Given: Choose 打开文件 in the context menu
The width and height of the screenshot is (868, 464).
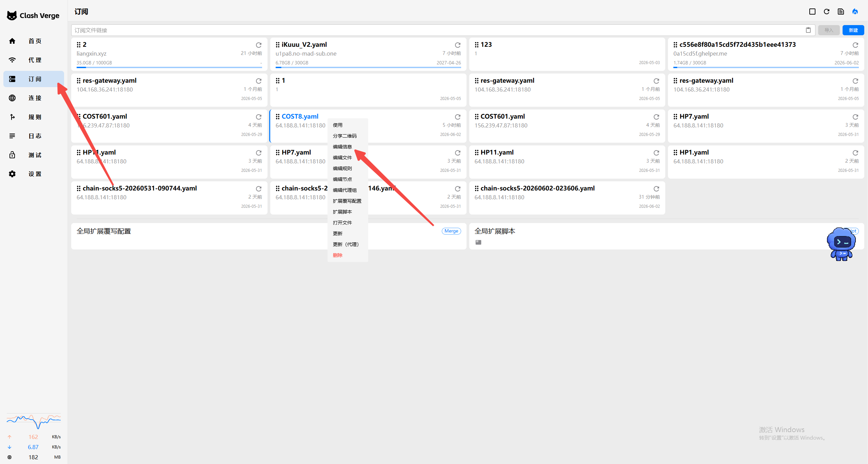Looking at the screenshot, I should click(x=348, y=223).
